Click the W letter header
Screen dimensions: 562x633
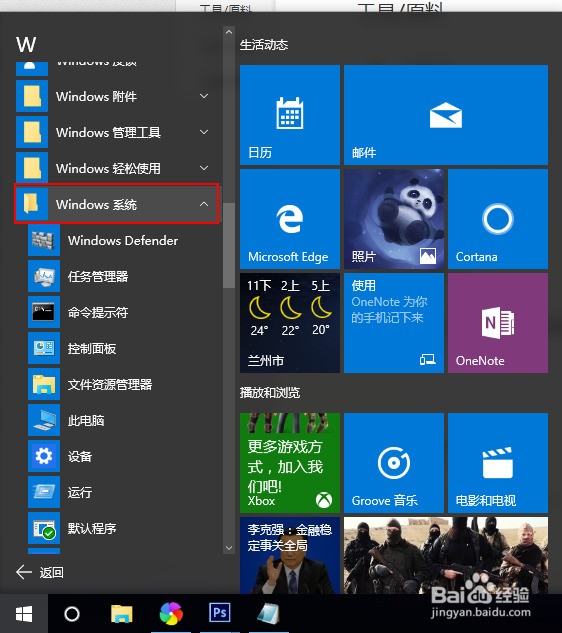pyautogui.click(x=26, y=44)
